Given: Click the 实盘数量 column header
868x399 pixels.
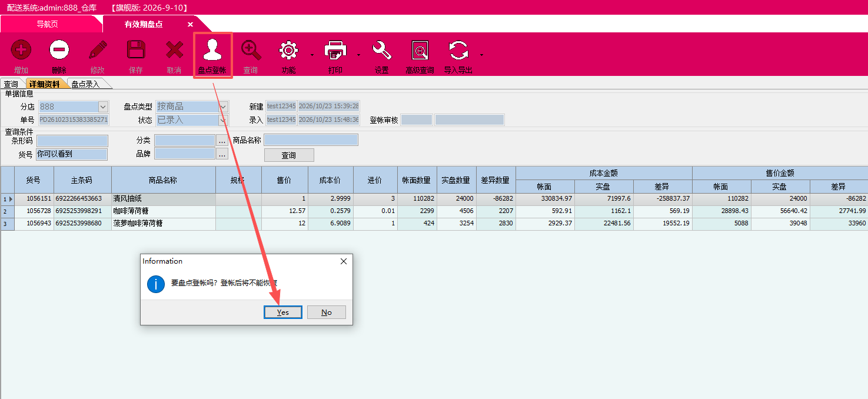Looking at the screenshot, I should point(457,180).
